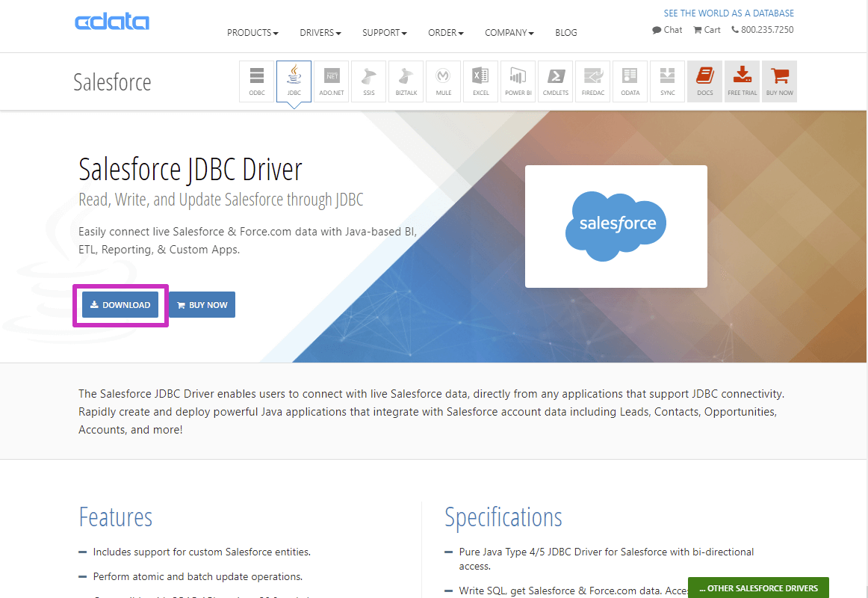Select the JDBC driver icon
The image size is (868, 598).
click(294, 81)
